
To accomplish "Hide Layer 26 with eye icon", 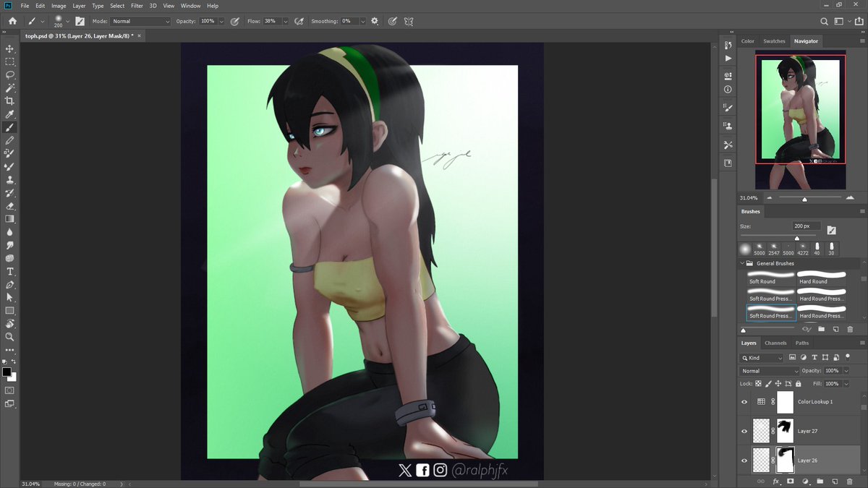I will coord(744,460).
